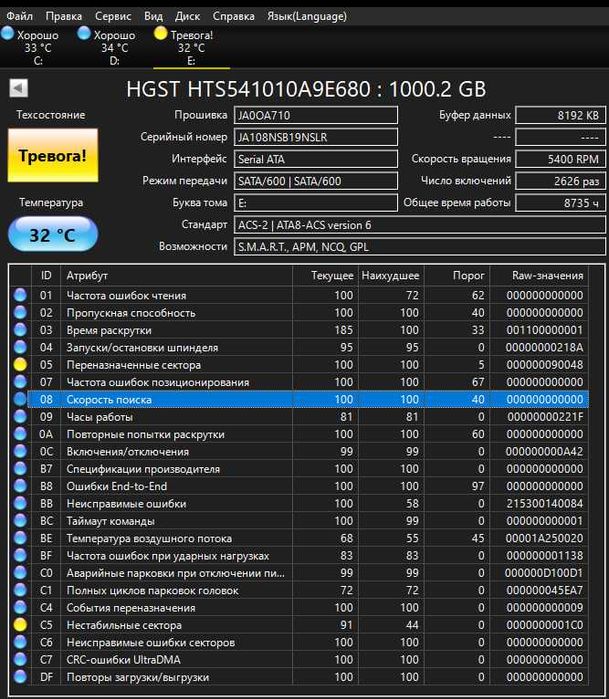
Task: Click the firmware field JA0OA710
Action: 316,115
